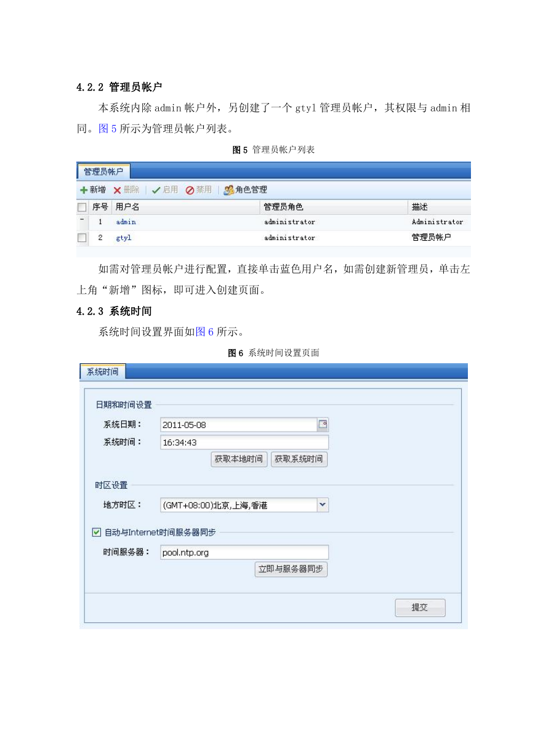This screenshot has width=535, height=756.
Task: Click the 系统时间 field showing 16:34:43
Action: [244, 442]
